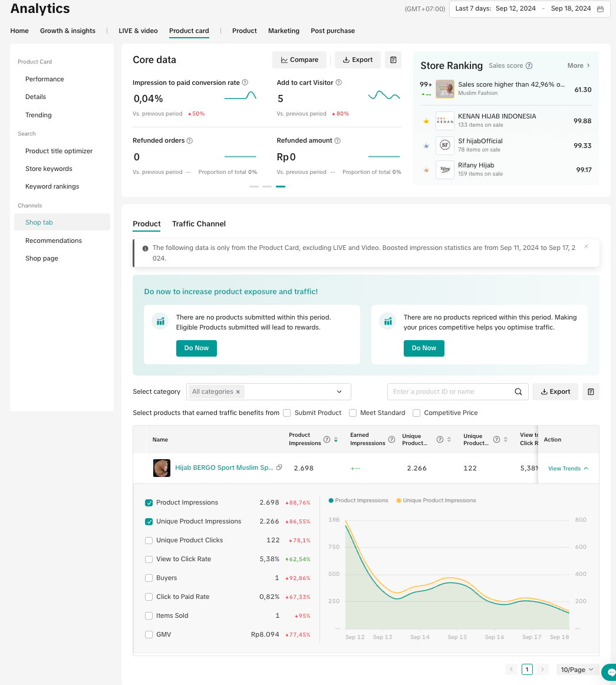Enable the Submit Product checkbox
Viewport: 616px width, 685px height.
(287, 413)
